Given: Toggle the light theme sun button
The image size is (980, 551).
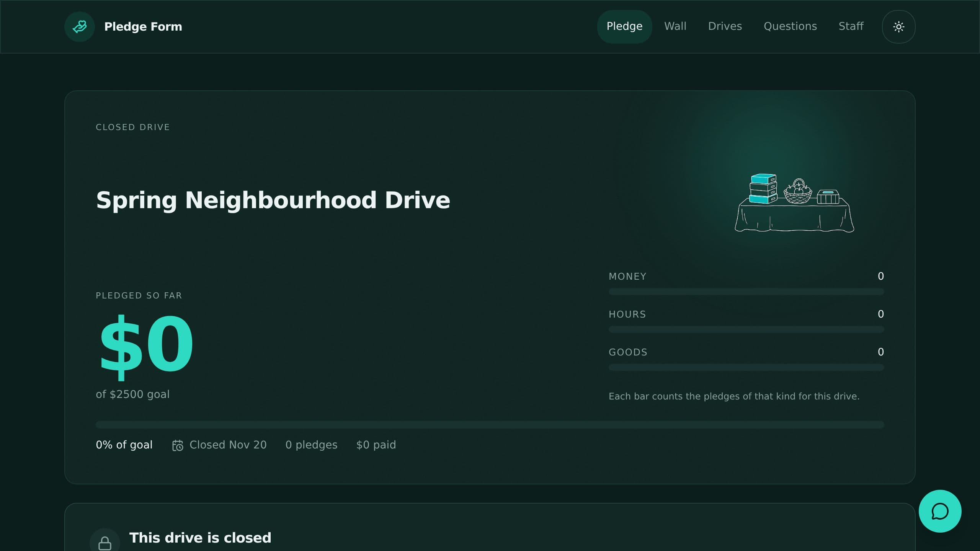Looking at the screenshot, I should pos(898,26).
